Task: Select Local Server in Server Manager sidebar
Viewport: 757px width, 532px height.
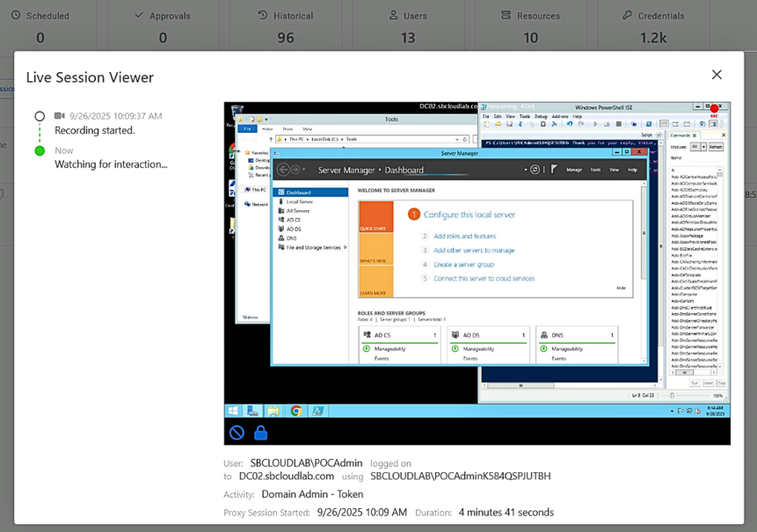Action: (299, 201)
